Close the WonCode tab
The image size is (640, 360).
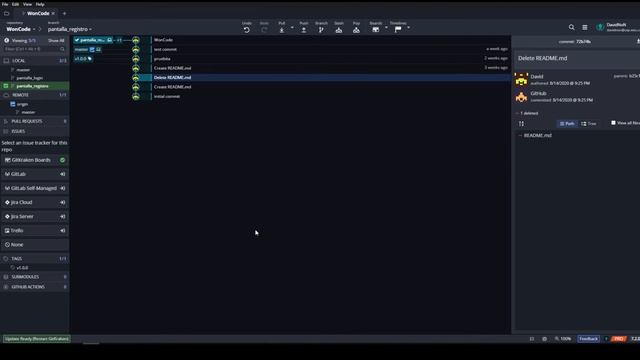(x=53, y=13)
